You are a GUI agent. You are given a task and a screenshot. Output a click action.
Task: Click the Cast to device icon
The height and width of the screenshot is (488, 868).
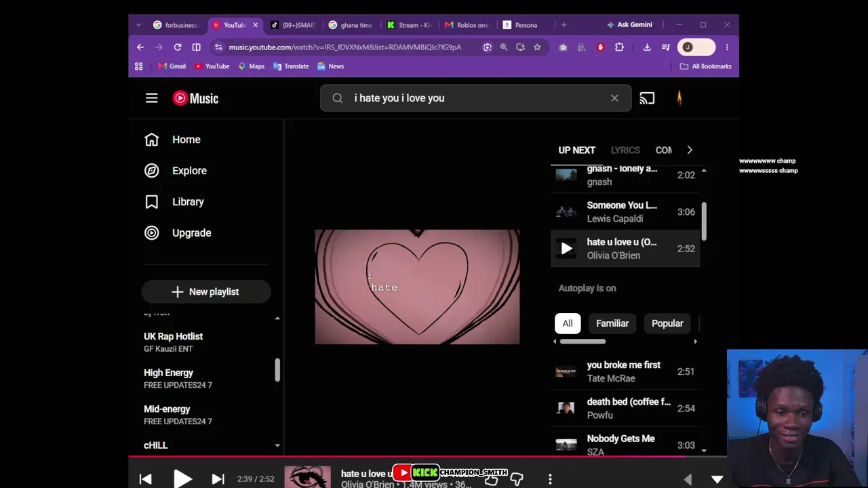(647, 98)
